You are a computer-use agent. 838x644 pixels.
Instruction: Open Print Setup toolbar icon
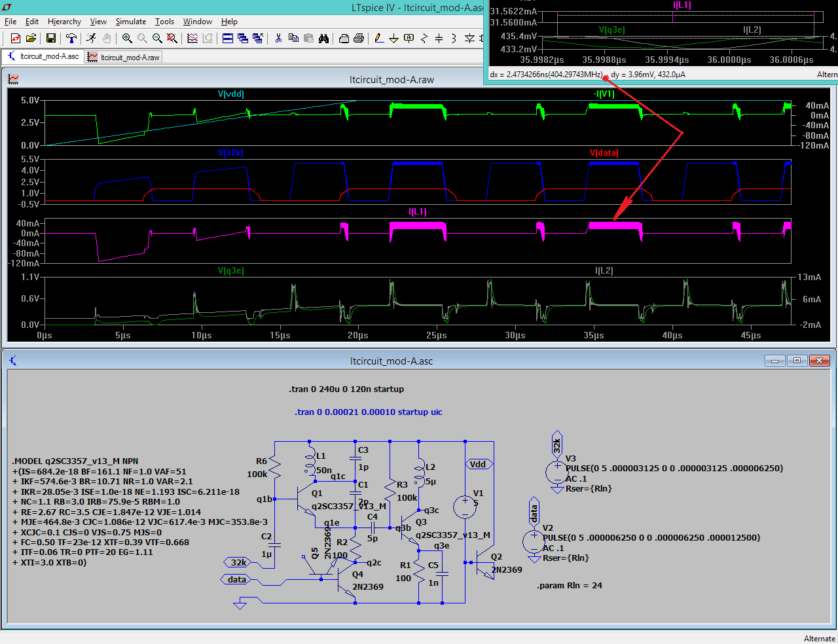344,39
